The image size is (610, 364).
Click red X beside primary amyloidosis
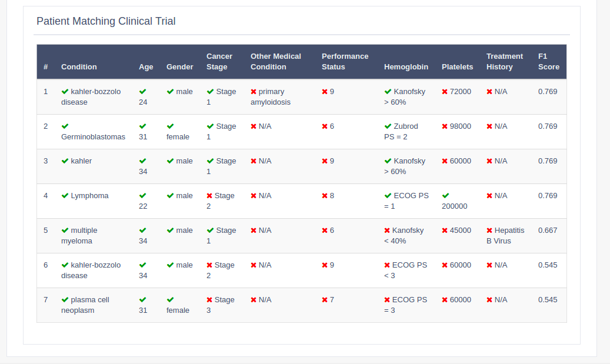coord(254,92)
